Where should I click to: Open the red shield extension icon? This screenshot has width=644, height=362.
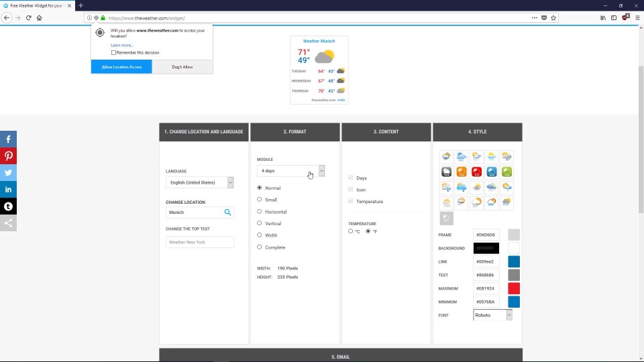pyautogui.click(x=625, y=17)
